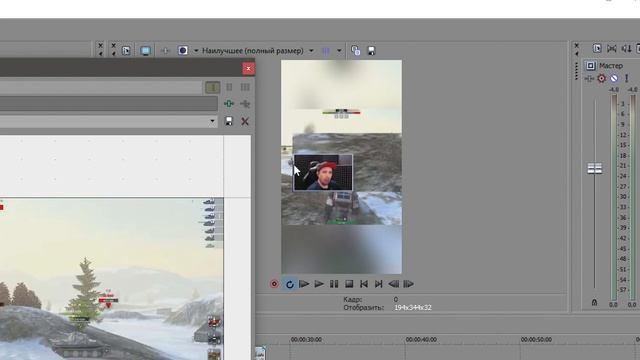
Task: Toggle Master mute circle-slash icon
Action: tap(614, 78)
